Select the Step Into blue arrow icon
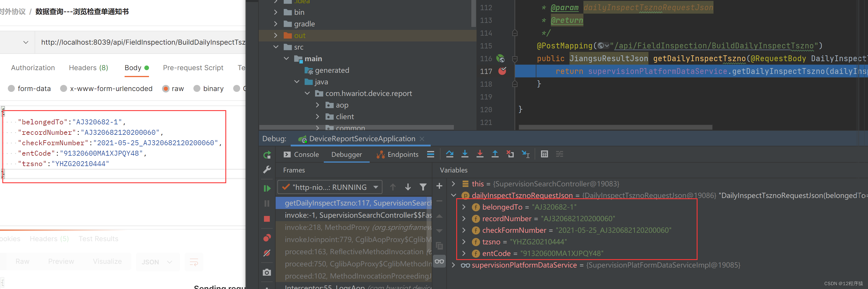This screenshot has height=289, width=868. pyautogui.click(x=465, y=154)
